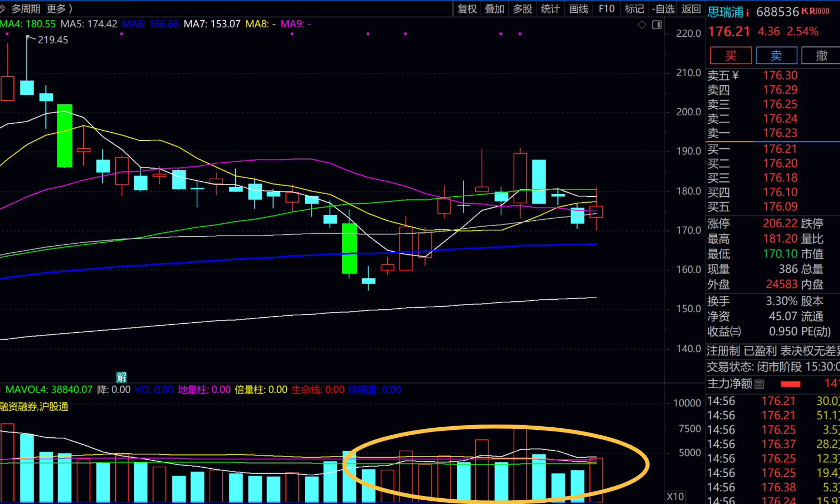The width and height of the screenshot is (840, 504).
Task: Click the red info icon beside 思瑞浦
Action: [747, 12]
